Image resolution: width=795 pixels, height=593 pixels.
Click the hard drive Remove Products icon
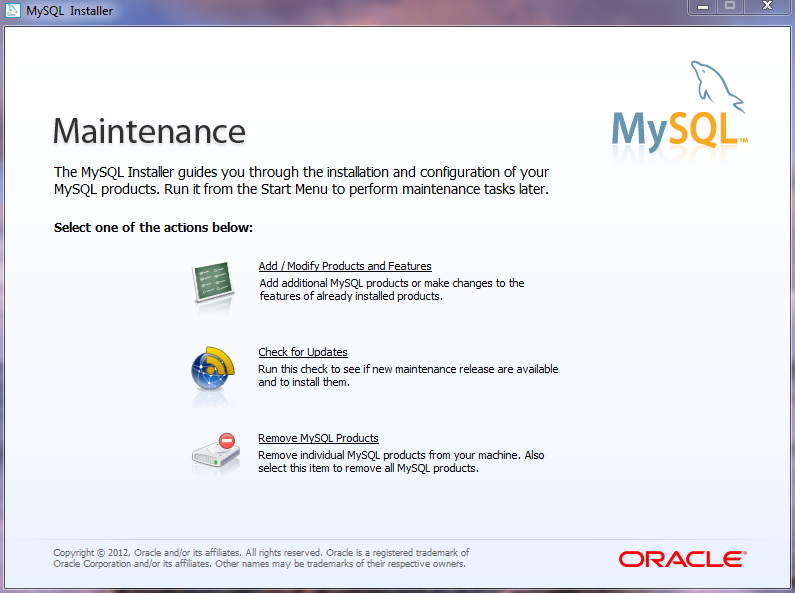point(216,451)
